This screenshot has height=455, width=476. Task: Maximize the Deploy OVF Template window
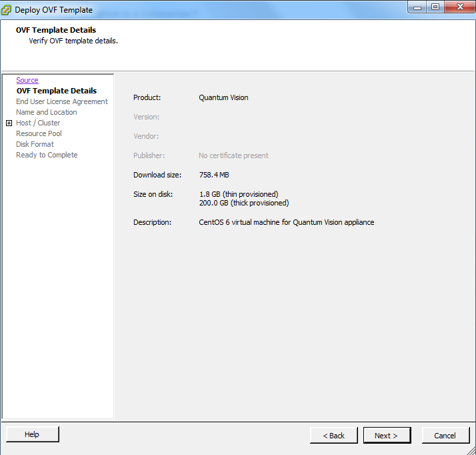(435, 7)
